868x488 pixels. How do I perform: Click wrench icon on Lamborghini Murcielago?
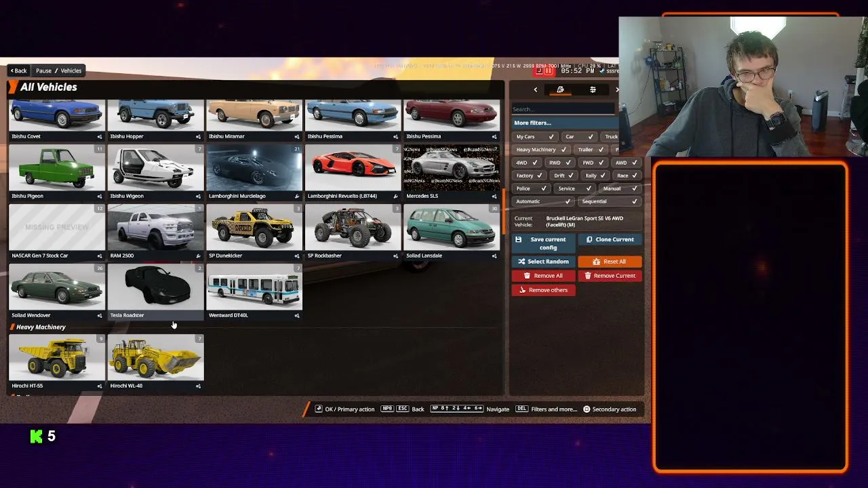(297, 197)
